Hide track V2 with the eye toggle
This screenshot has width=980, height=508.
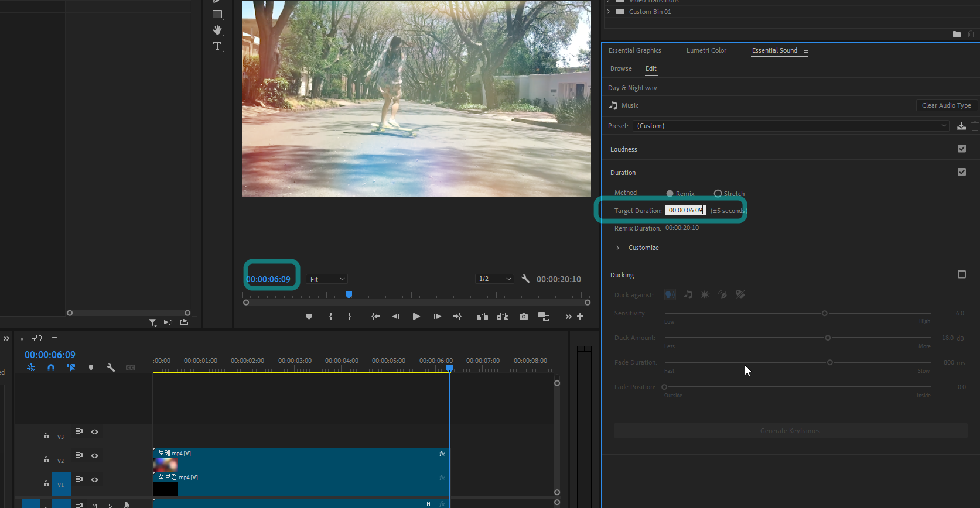tap(94, 456)
